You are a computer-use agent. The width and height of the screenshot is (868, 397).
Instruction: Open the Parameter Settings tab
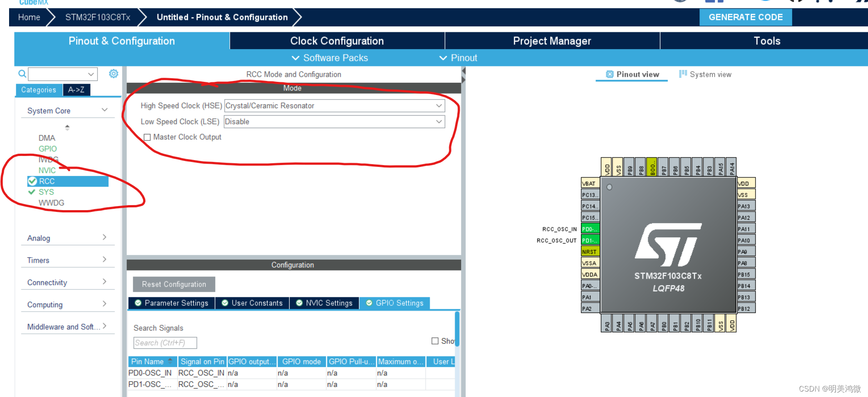point(171,303)
